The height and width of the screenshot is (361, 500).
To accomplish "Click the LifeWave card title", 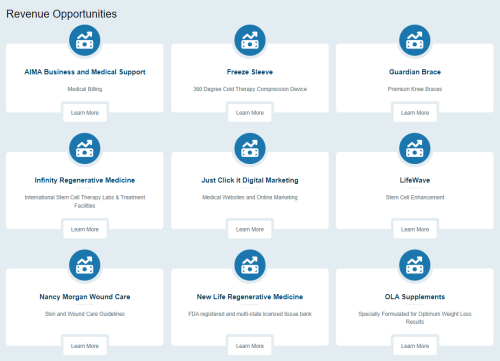I will coord(415,180).
